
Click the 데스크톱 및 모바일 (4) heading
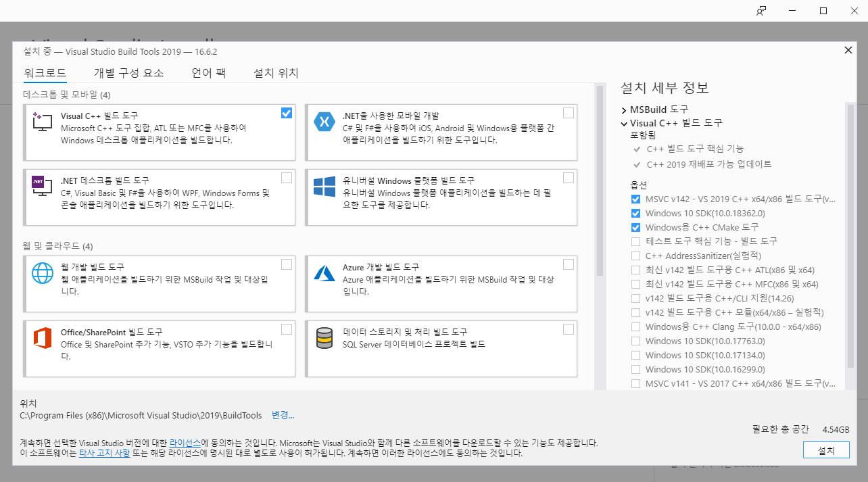(67, 94)
